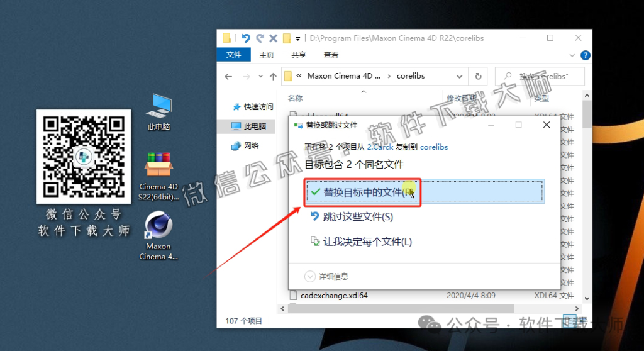Go forward with the Explorer forward arrow
The image size is (644, 351).
pyautogui.click(x=247, y=77)
